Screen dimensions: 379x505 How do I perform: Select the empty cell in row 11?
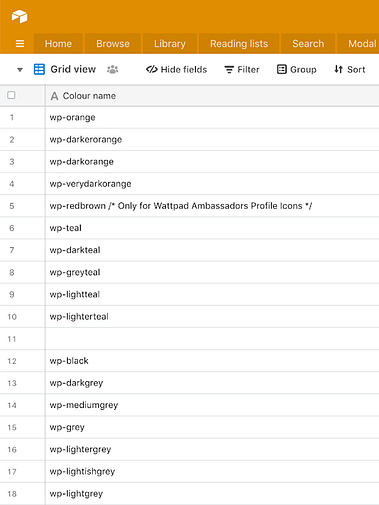point(212,339)
